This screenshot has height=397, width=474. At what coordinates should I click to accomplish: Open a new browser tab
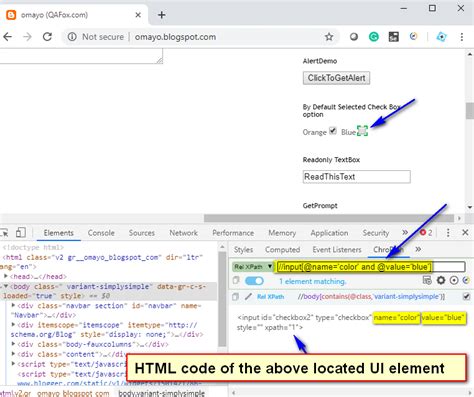point(162,15)
